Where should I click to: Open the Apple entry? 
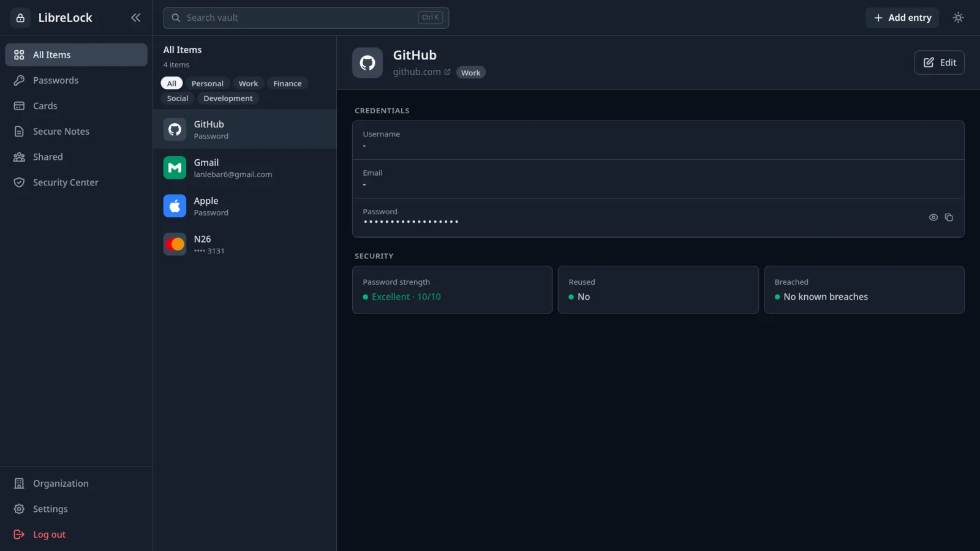(244, 206)
